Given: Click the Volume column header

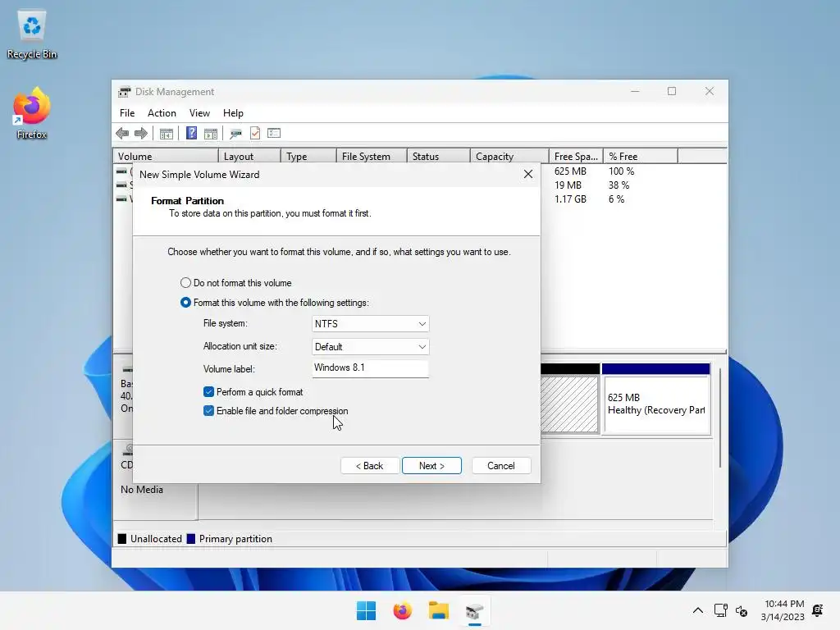Looking at the screenshot, I should tap(166, 157).
